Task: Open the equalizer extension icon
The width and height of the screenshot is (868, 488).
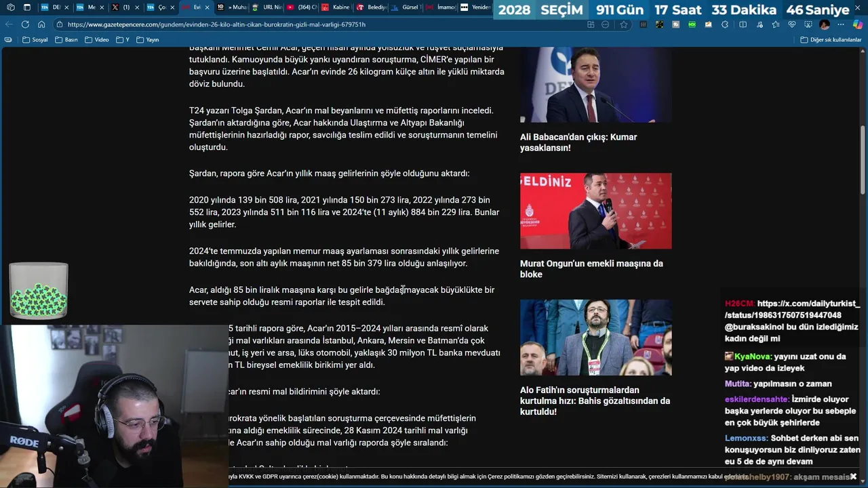Action: [643, 24]
